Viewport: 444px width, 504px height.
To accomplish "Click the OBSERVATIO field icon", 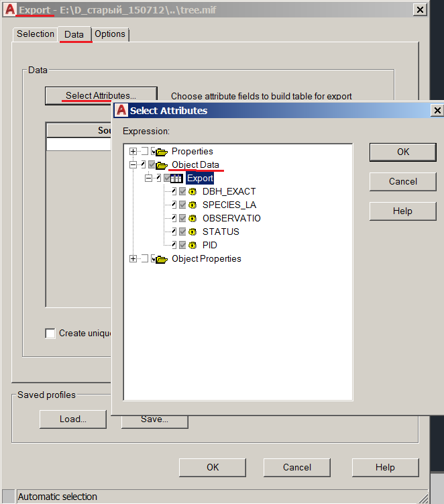I will pyautogui.click(x=192, y=219).
